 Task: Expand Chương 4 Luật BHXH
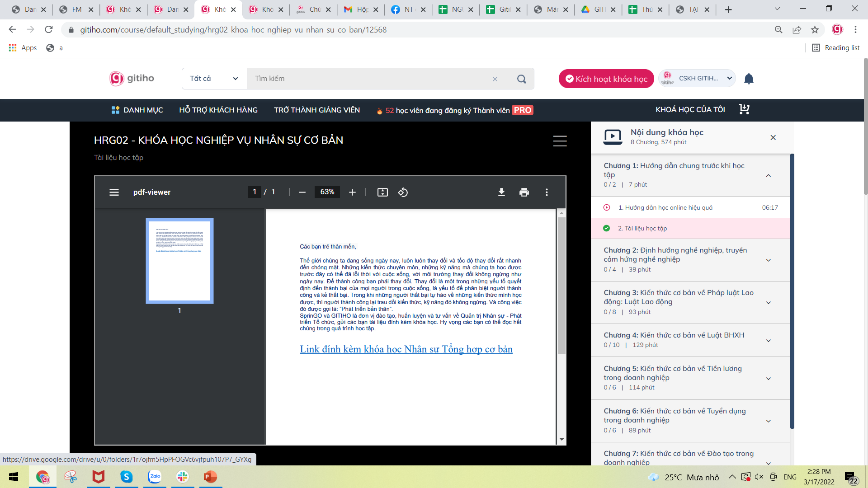point(769,340)
